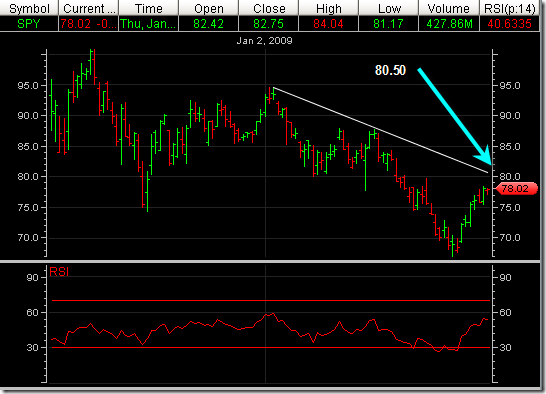Click the red RSI indicator label
The width and height of the screenshot is (546, 394).
click(x=59, y=271)
